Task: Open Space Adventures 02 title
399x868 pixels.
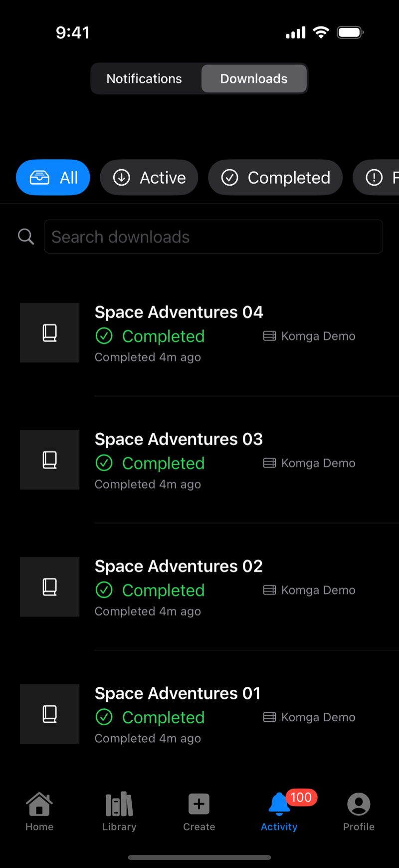Action: point(179,566)
